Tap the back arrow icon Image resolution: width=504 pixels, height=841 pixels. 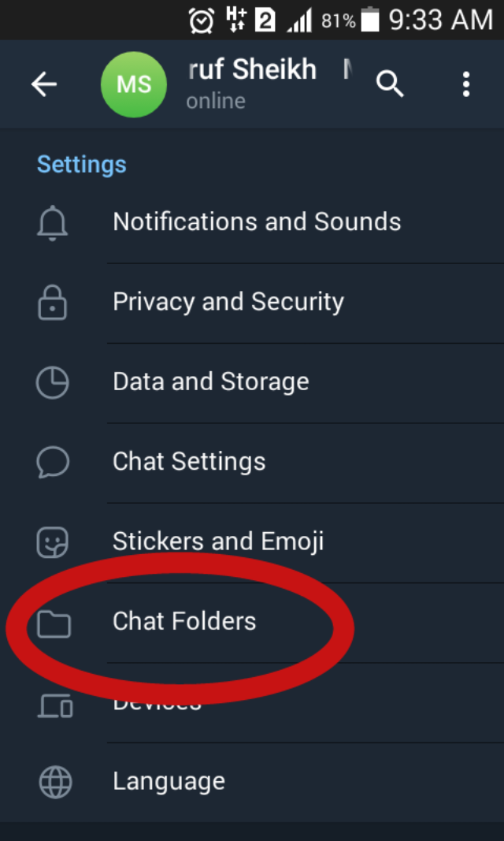pyautogui.click(x=44, y=84)
